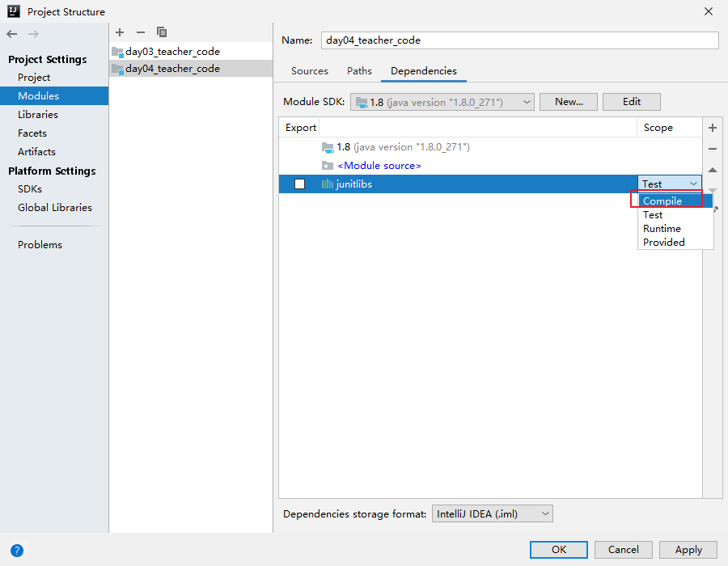This screenshot has width=728, height=566.
Task: Click the copy module icon
Action: [x=162, y=32]
